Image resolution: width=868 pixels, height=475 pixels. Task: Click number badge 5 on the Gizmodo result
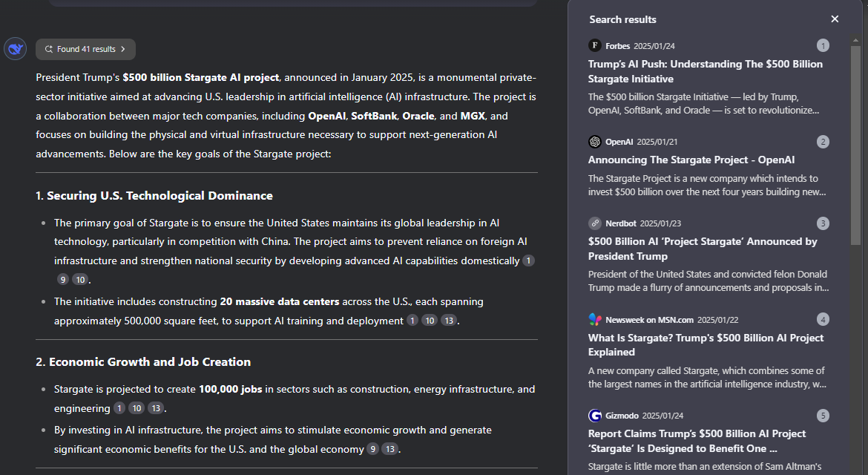823,415
